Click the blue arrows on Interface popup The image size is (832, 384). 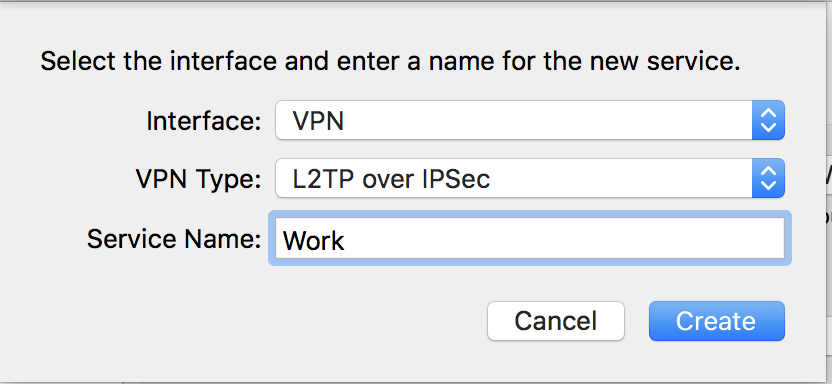pos(768,120)
